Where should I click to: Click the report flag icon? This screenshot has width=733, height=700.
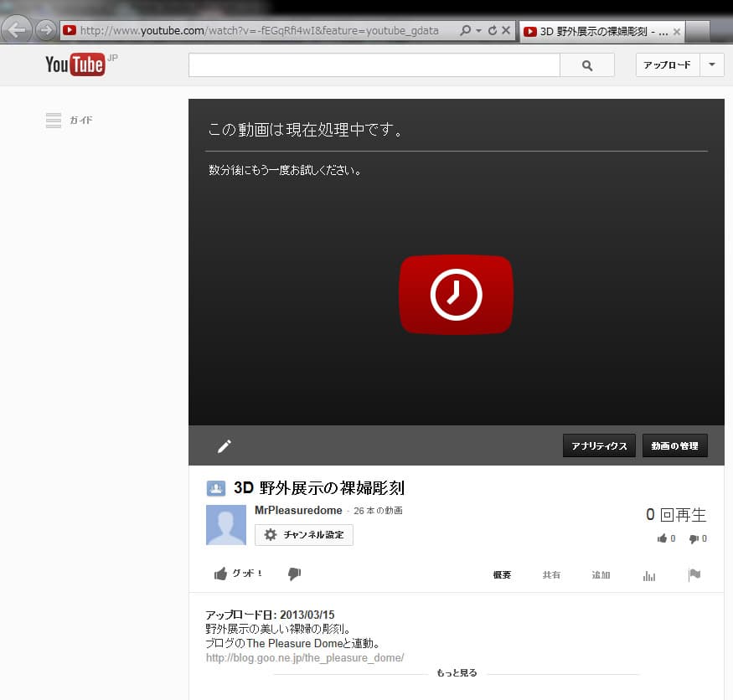[694, 574]
